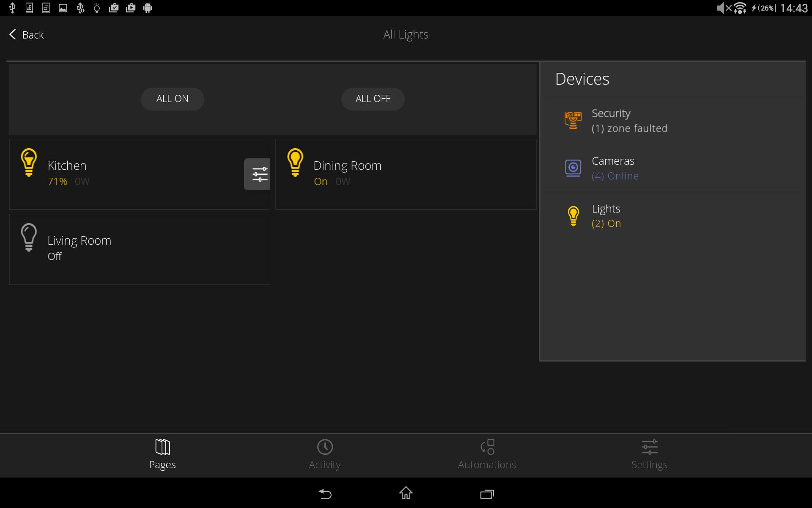This screenshot has height=508, width=812.
Task: Tap the Android back navigation button
Action: point(325,494)
